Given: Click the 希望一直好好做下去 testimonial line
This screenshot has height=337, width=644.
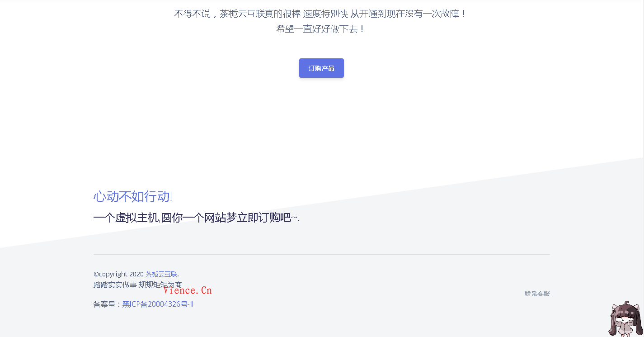Looking at the screenshot, I should click(320, 29).
